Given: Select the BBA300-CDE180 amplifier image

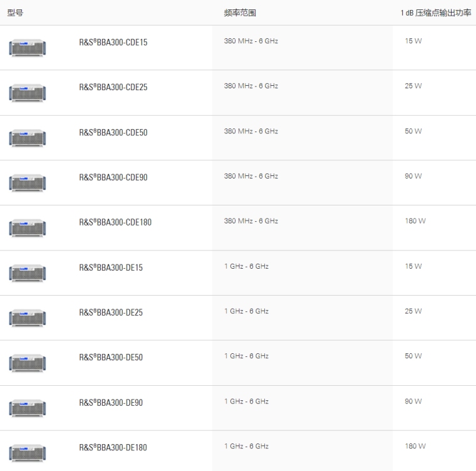Looking at the screenshot, I should click(28, 228).
